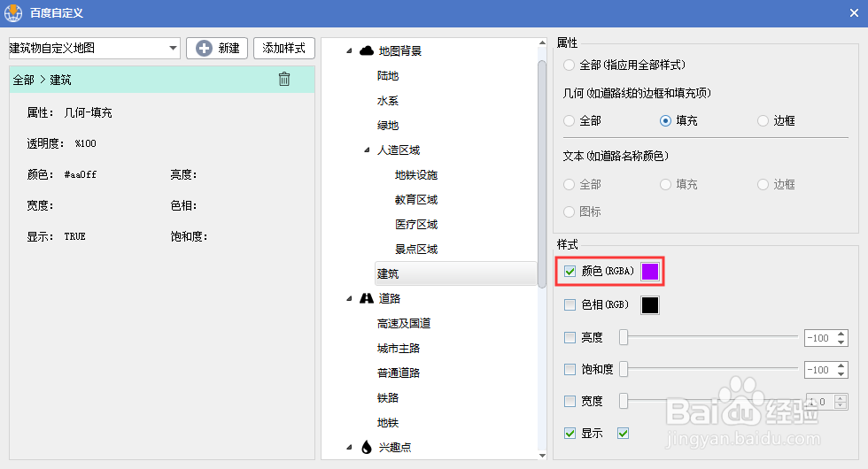The image size is (868, 469).
Task: Select 地铁 in the tree
Action: [x=388, y=423]
